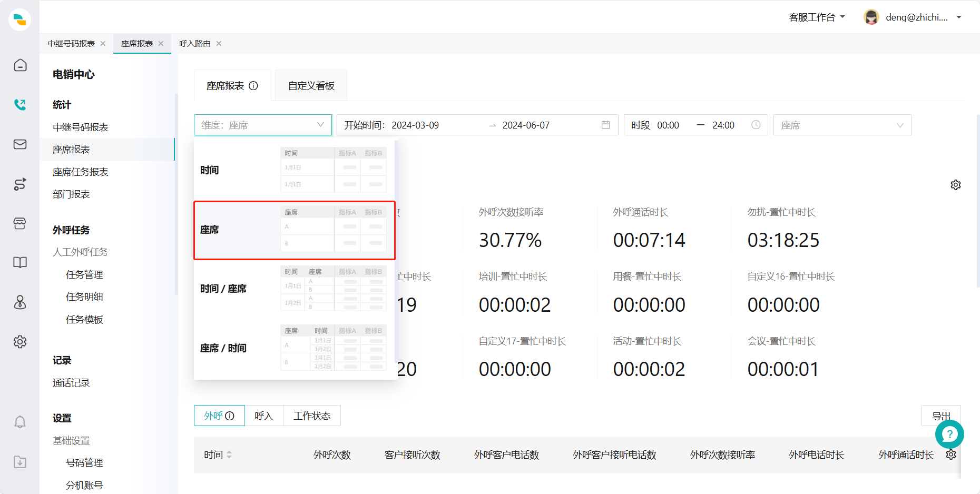
Task: Open the 座席 agent filter dropdown
Action: 842,125
